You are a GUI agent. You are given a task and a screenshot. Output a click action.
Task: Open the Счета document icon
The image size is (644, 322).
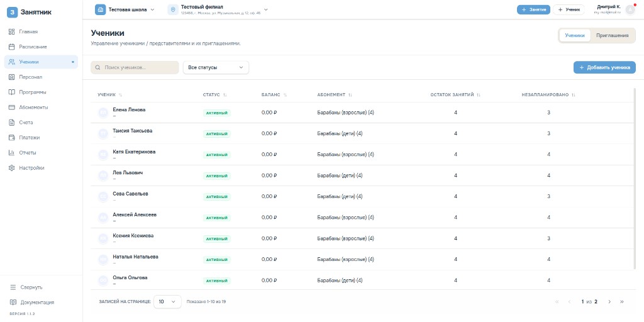click(12, 123)
